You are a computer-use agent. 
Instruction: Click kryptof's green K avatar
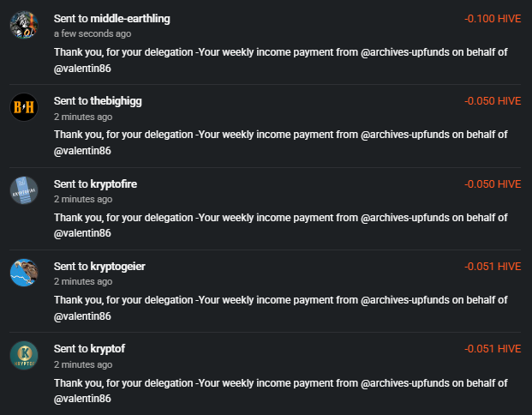pyautogui.click(x=24, y=355)
